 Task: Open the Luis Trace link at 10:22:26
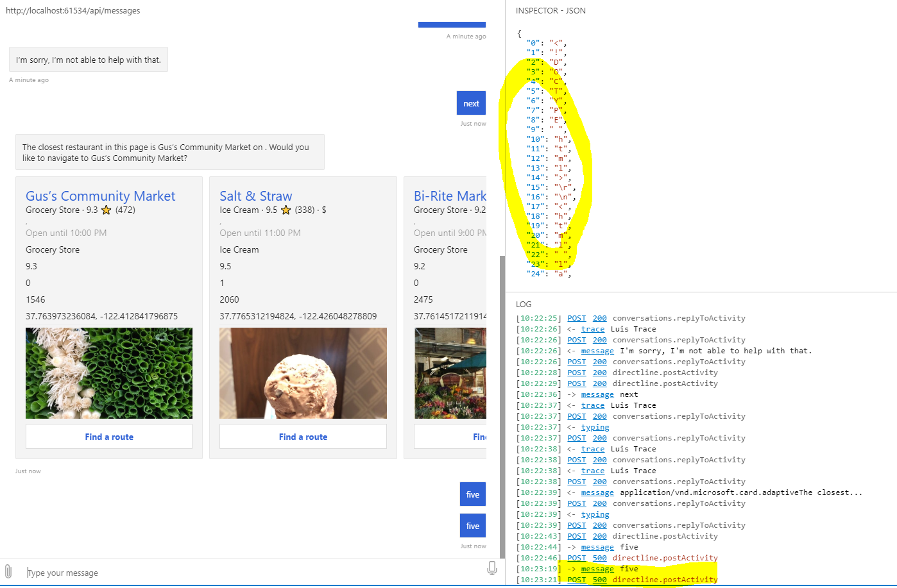[x=593, y=329]
